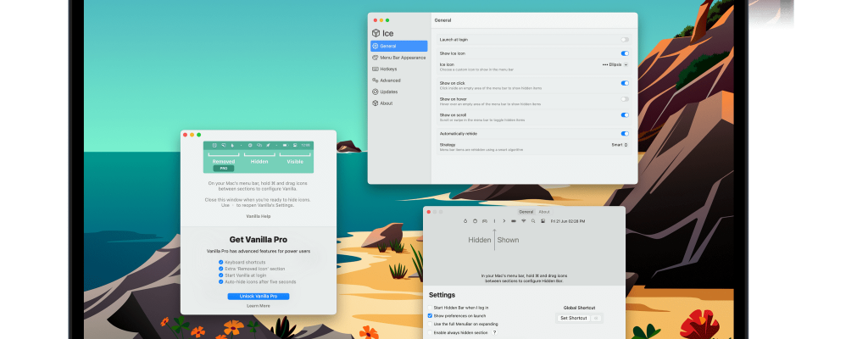Click the Wi-Fi icon in Hidden Bar preview

[523, 220]
